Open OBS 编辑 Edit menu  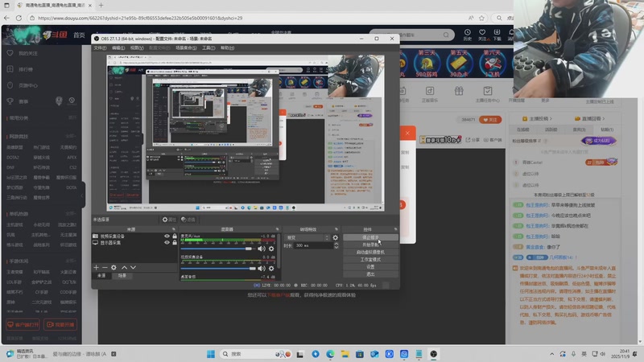(x=118, y=48)
